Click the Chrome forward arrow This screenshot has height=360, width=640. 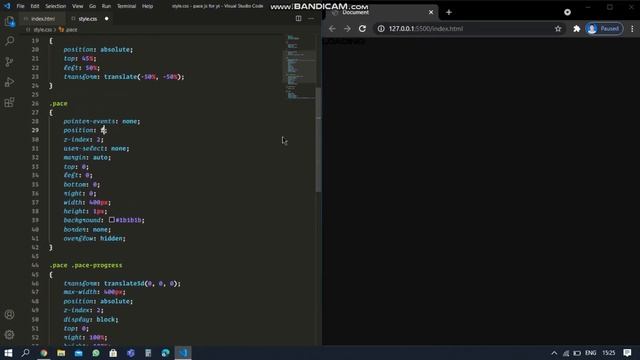347,29
